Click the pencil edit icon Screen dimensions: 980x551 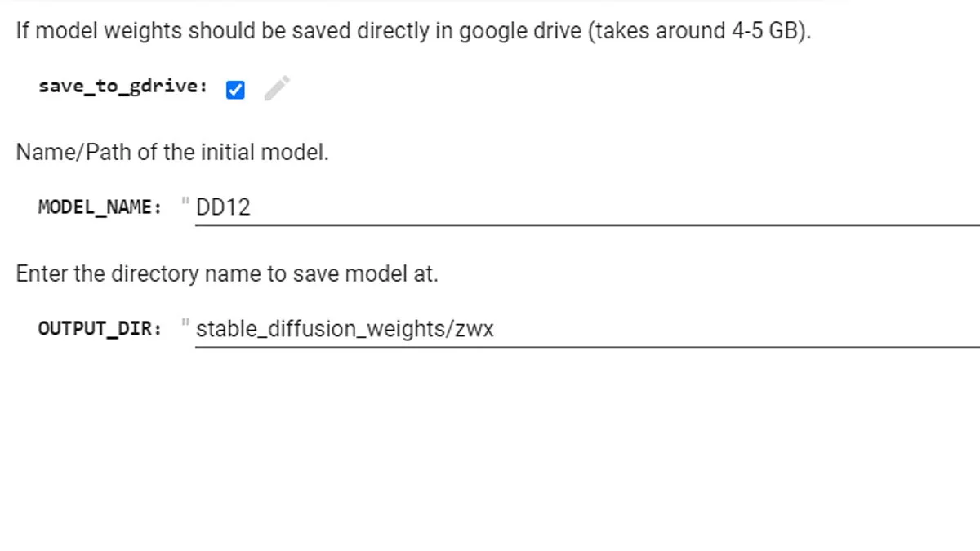click(277, 88)
